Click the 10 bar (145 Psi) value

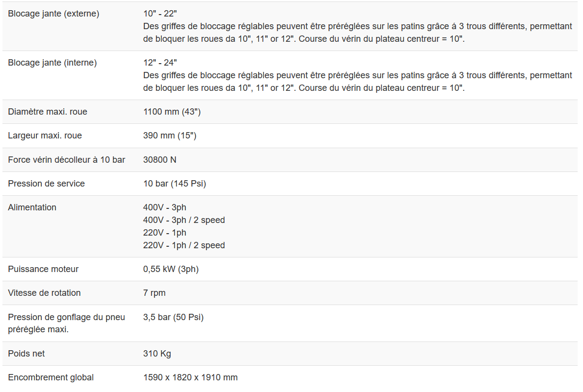click(x=175, y=183)
